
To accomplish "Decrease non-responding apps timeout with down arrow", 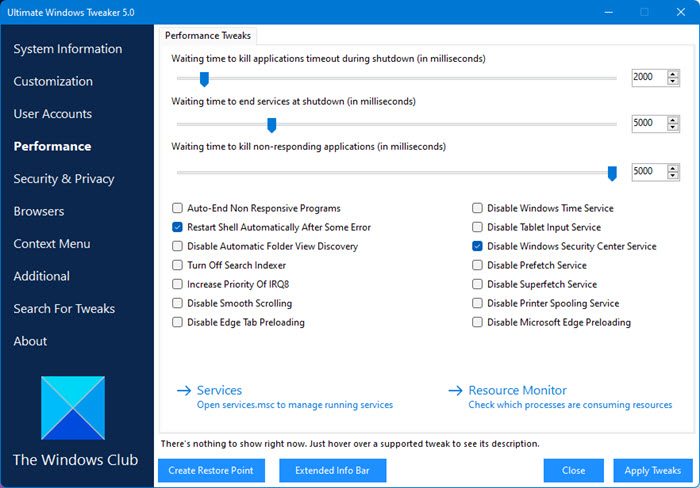I will (673, 175).
